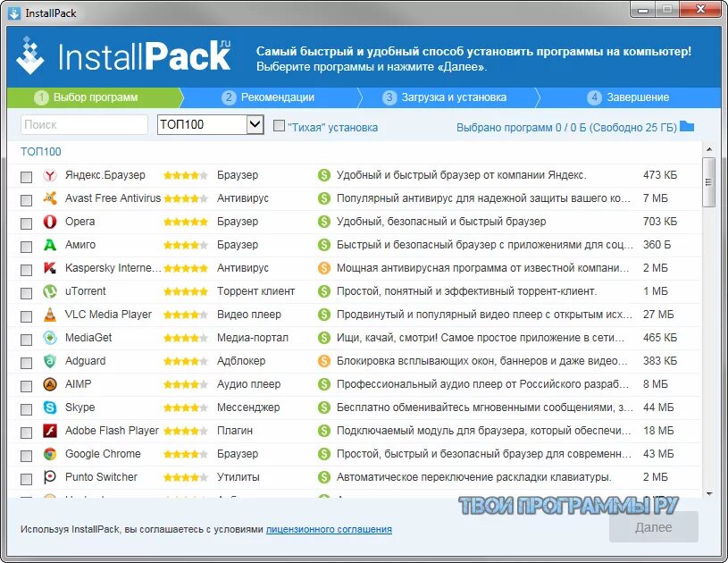Click the Adguard shield icon
The height and width of the screenshot is (563, 728).
pos(50,361)
